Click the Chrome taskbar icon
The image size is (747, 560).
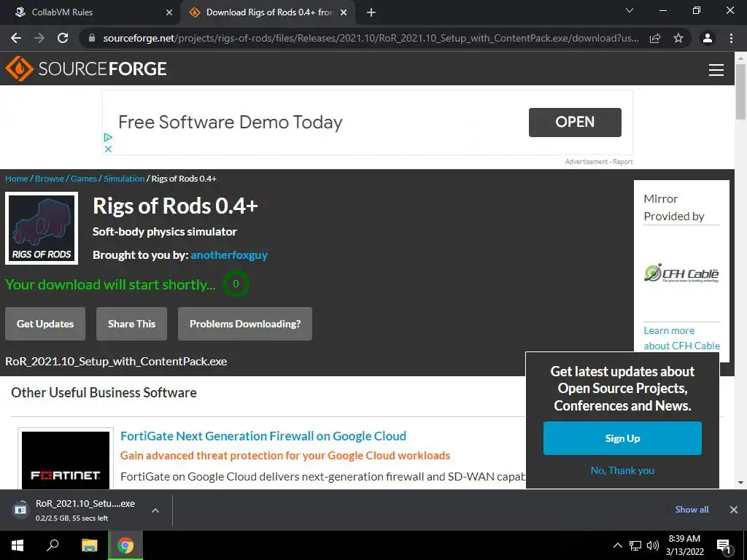(x=125, y=545)
